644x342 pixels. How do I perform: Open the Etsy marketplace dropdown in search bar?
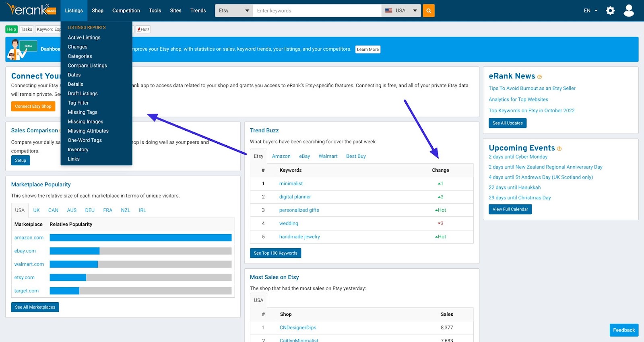coord(234,10)
